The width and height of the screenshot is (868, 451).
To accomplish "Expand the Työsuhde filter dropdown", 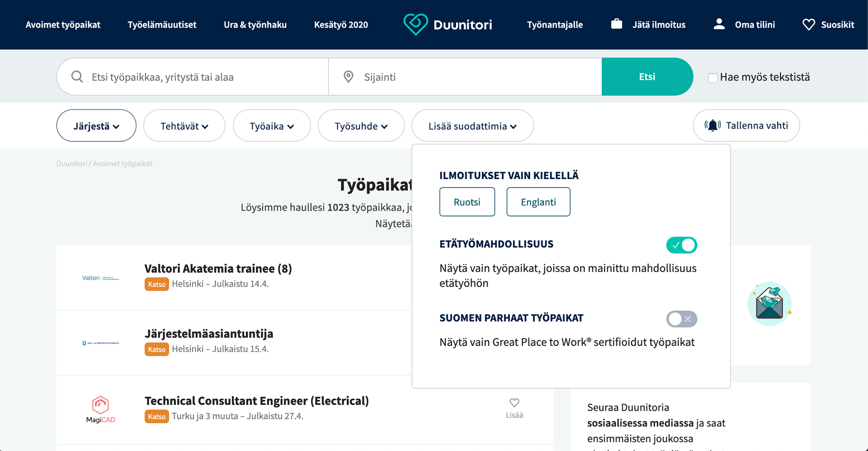I will click(x=361, y=126).
